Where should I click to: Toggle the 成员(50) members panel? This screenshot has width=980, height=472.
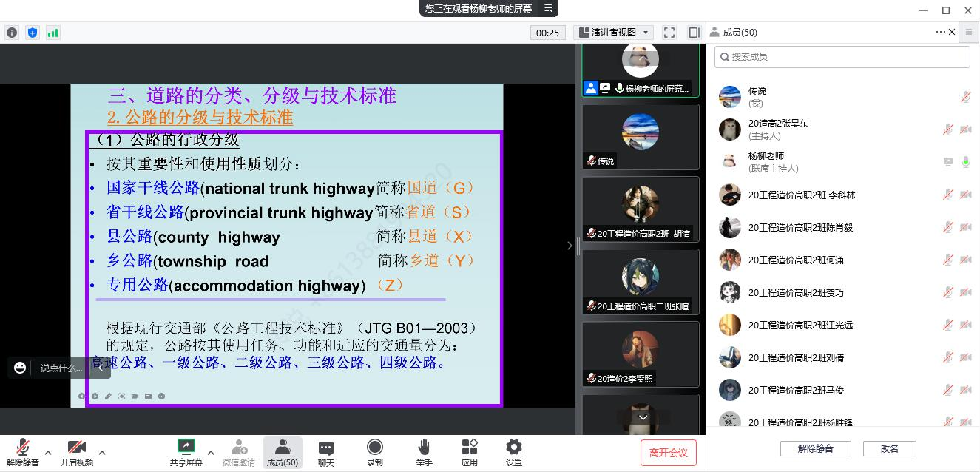282,452
